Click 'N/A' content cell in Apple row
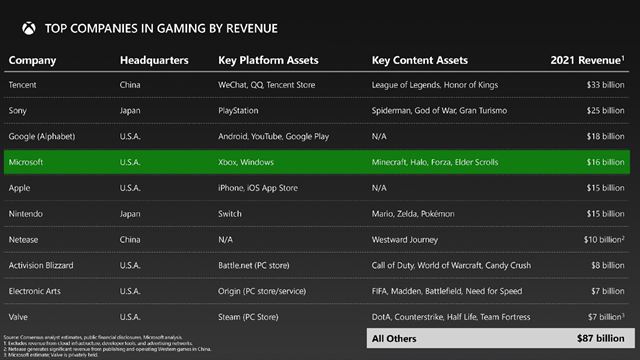Viewport: 640px width, 360px height. click(x=379, y=188)
